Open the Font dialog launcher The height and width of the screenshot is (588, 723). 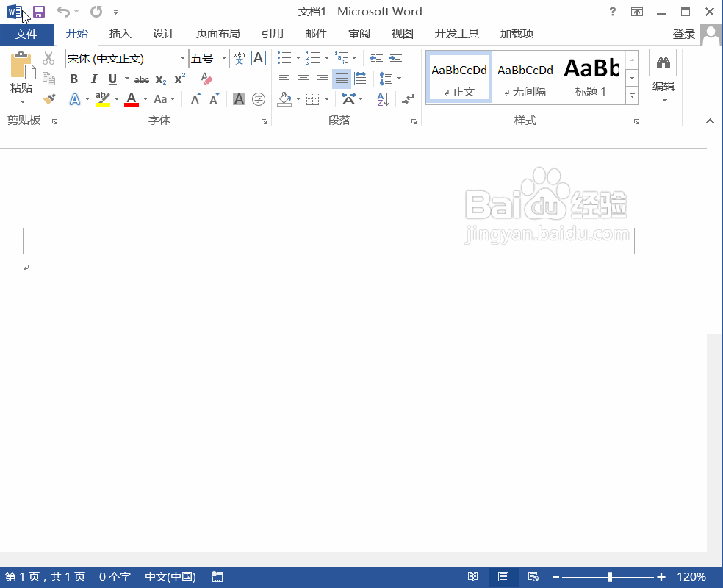coord(265,122)
